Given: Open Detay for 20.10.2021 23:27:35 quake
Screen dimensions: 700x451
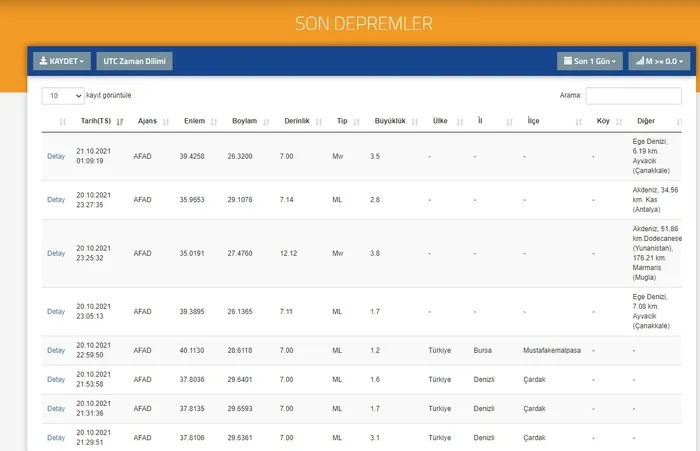Looking at the screenshot, I should [x=56, y=200].
